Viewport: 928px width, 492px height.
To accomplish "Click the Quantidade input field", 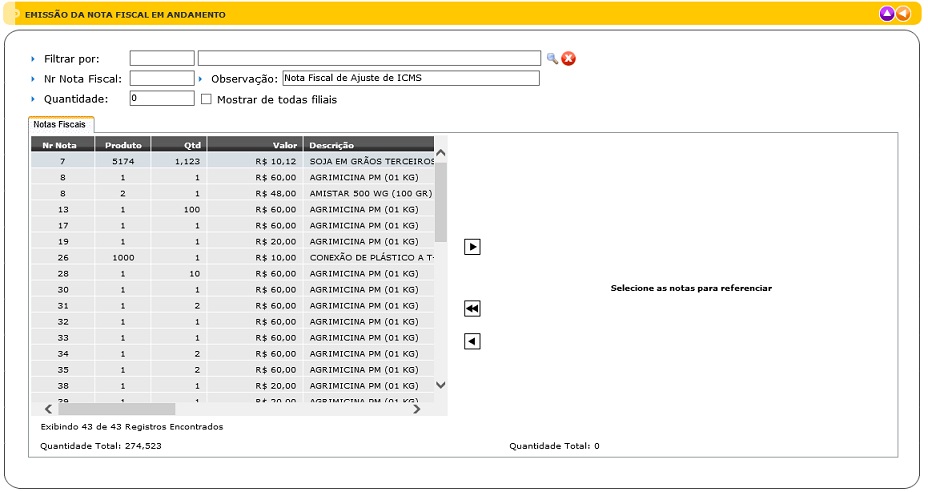I will pos(162,99).
